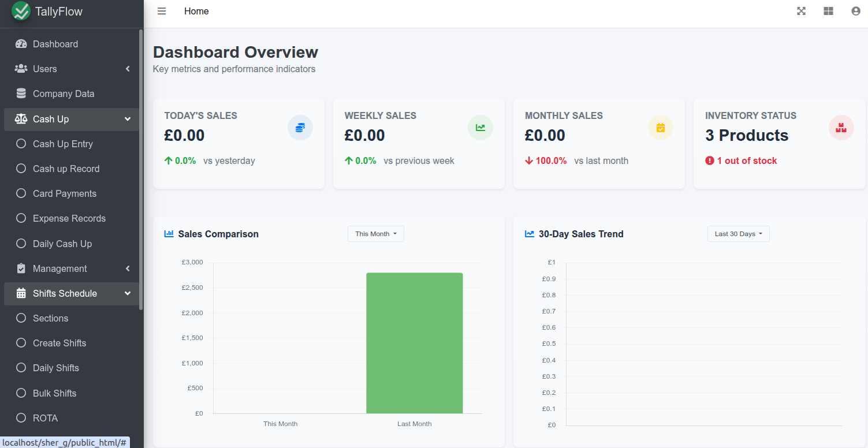Expand the Management menu
The image size is (868, 448).
coord(59,268)
